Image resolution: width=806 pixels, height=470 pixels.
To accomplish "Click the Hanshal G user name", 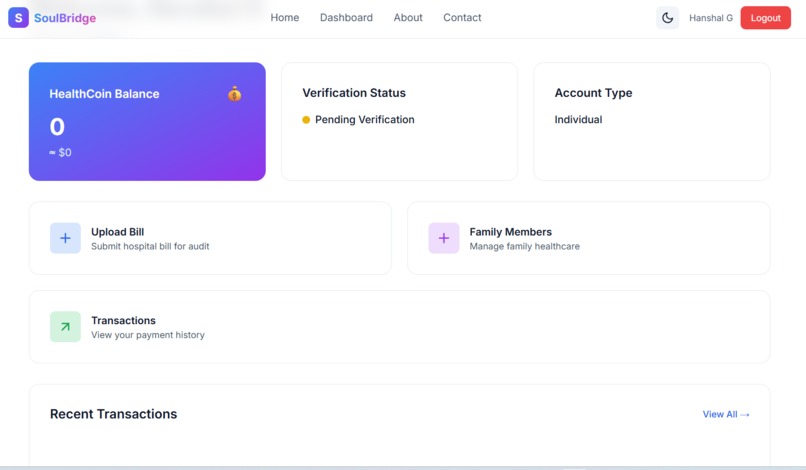I will pyautogui.click(x=711, y=18).
